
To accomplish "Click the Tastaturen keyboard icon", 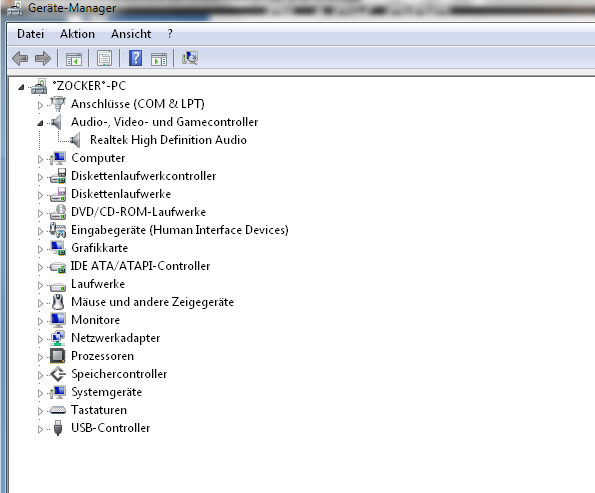I will pyautogui.click(x=58, y=410).
